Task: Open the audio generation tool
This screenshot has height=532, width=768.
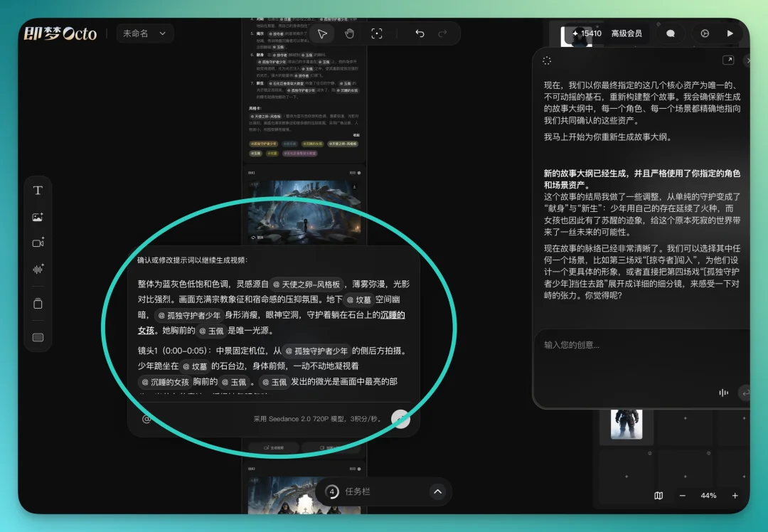Action: [x=38, y=269]
